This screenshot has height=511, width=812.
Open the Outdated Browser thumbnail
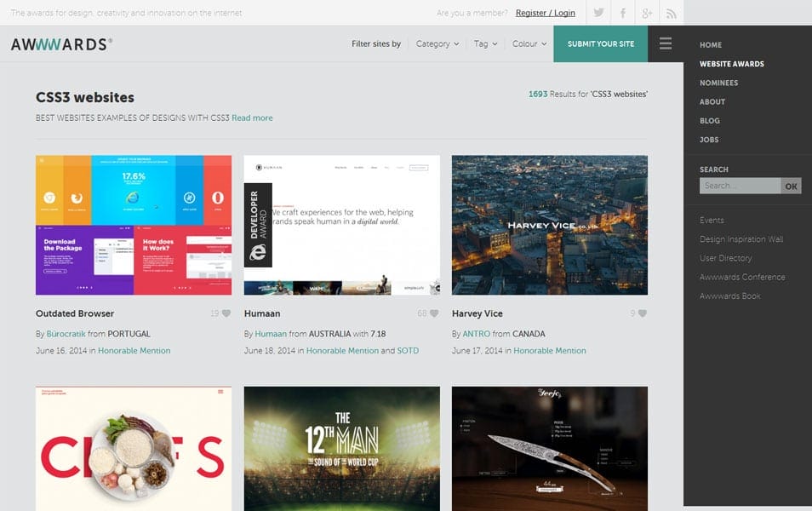pyautogui.click(x=134, y=225)
